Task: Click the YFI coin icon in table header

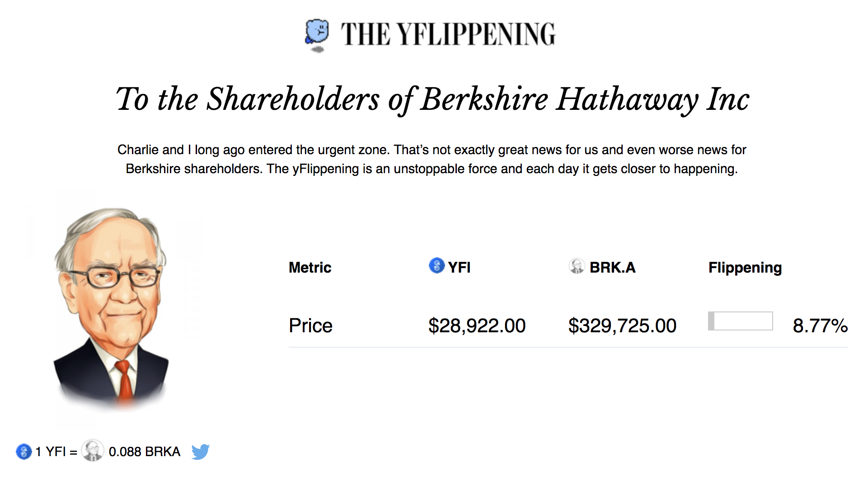Action: [436, 265]
